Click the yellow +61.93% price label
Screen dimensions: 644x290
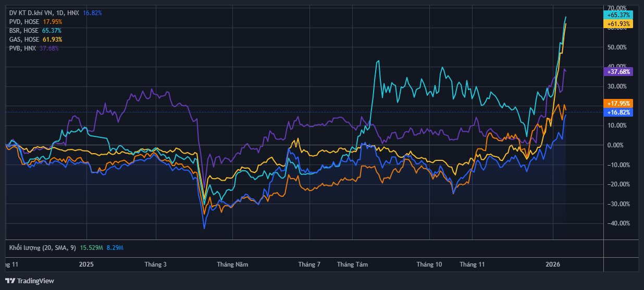tap(618, 24)
